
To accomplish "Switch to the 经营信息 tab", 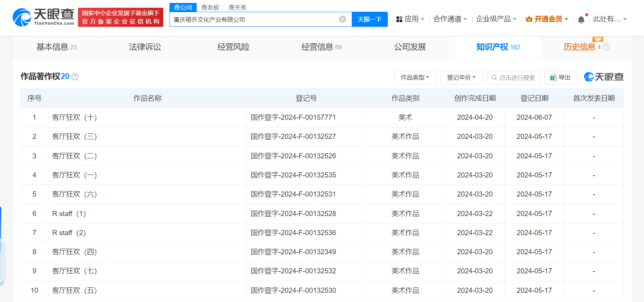I will (322, 47).
